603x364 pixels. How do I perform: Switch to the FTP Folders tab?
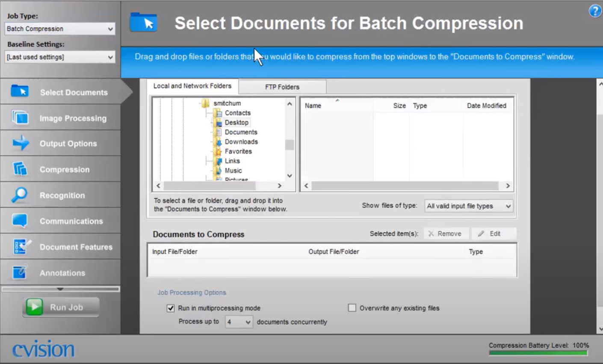(x=282, y=87)
